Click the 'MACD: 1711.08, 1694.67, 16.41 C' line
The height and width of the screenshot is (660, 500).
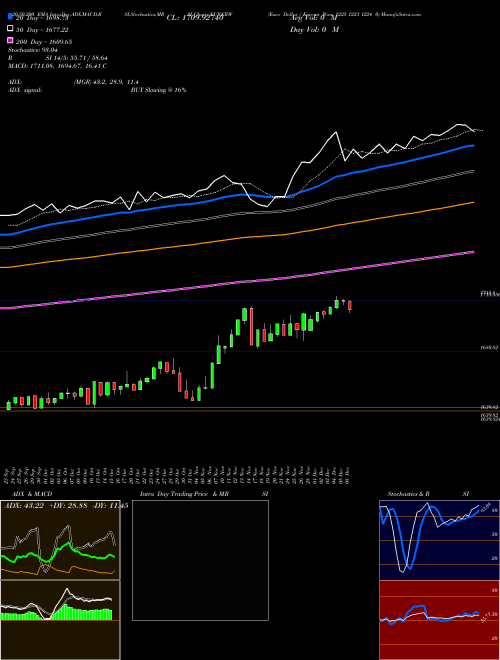tap(58, 66)
